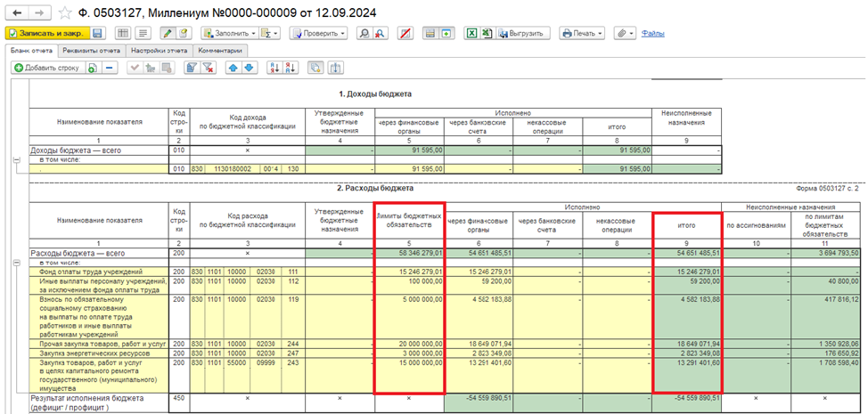Click the table view icon in the toolbar
Screen dimensions: 868x414
[x=122, y=33]
